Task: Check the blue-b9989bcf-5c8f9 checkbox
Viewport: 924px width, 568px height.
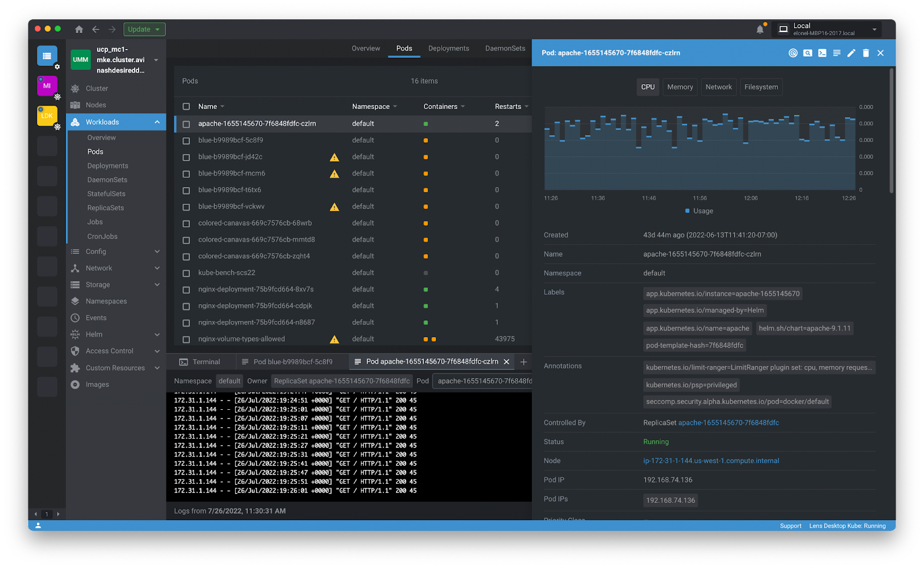Action: point(186,141)
